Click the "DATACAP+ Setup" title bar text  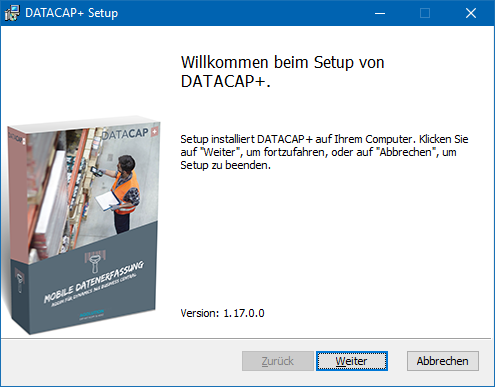[72, 13]
